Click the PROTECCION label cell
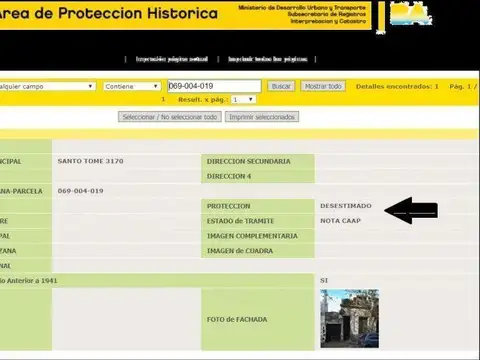Image resolution: width=480 pixels, height=360 pixels. 258,206
